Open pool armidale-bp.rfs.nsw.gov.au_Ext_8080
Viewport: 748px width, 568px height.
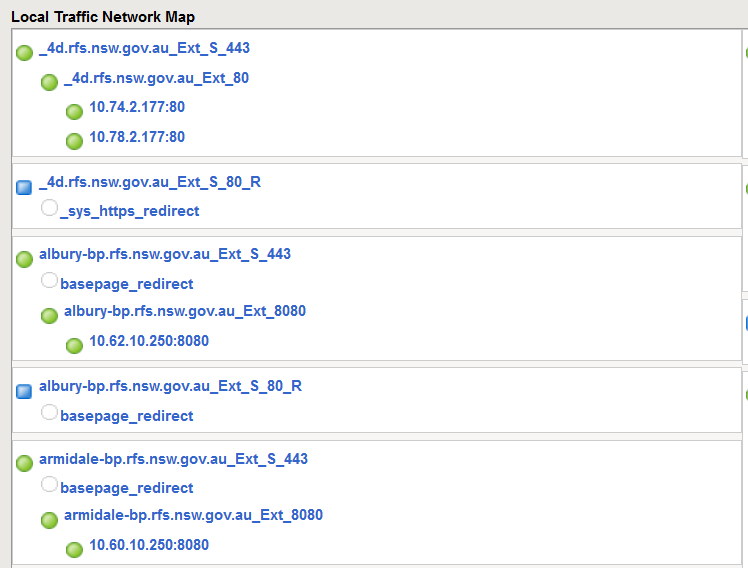coord(193,515)
